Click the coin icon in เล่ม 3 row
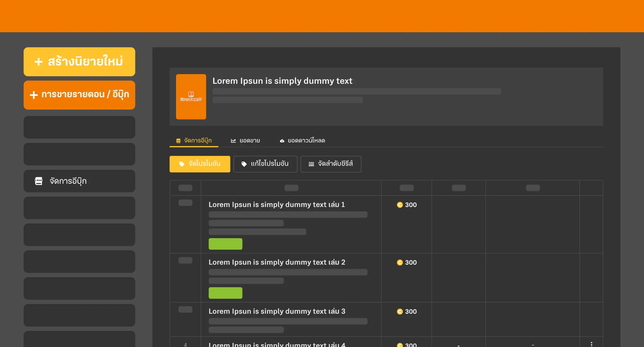This screenshot has height=347, width=644. point(400,312)
